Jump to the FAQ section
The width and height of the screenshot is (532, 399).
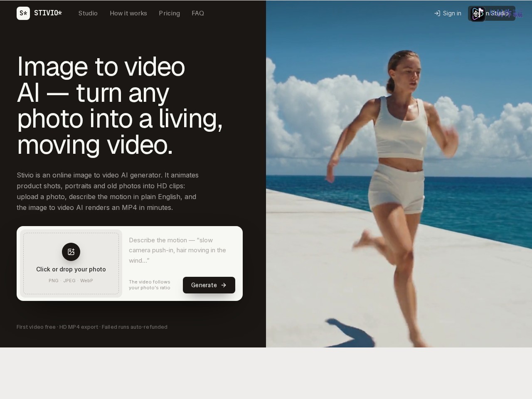198,13
